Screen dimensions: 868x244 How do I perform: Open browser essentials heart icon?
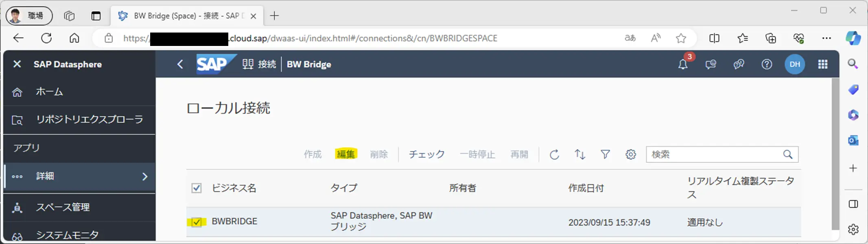(x=799, y=38)
